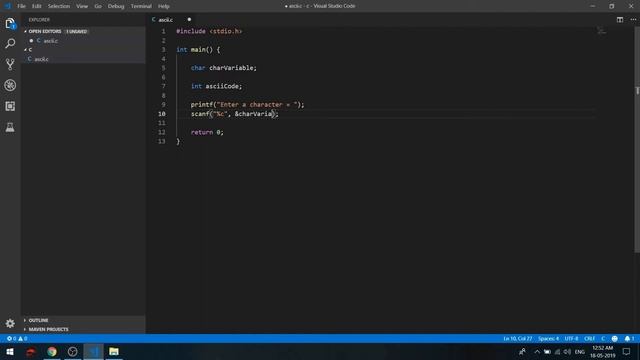Click the code minimap preview

pyautogui.click(x=601, y=31)
